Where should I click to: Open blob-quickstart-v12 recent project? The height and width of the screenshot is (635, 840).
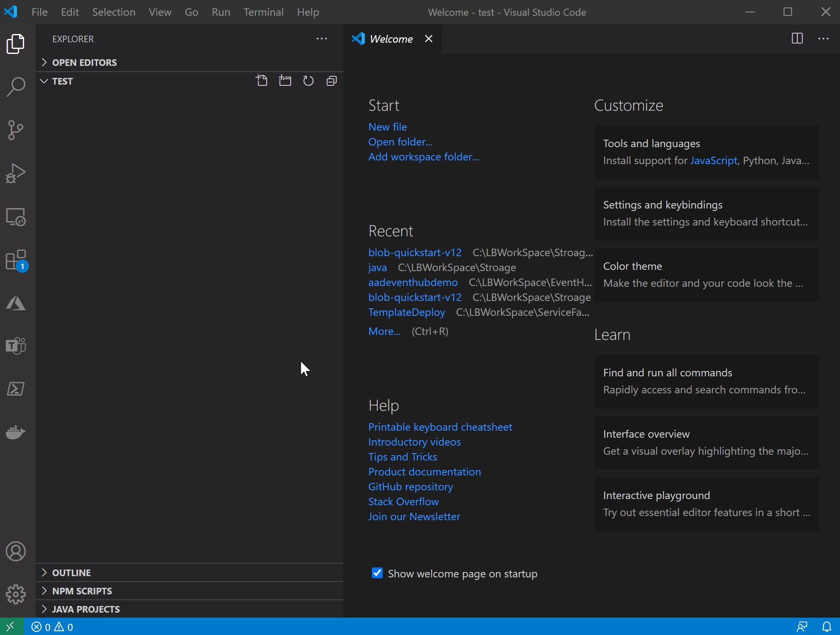(x=414, y=252)
